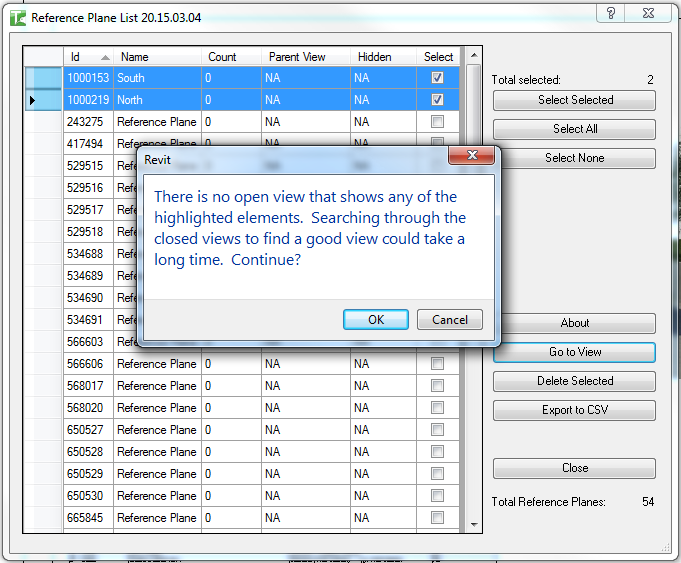Sort by the Hidden column header
The height and width of the screenshot is (563, 681).
383,57
